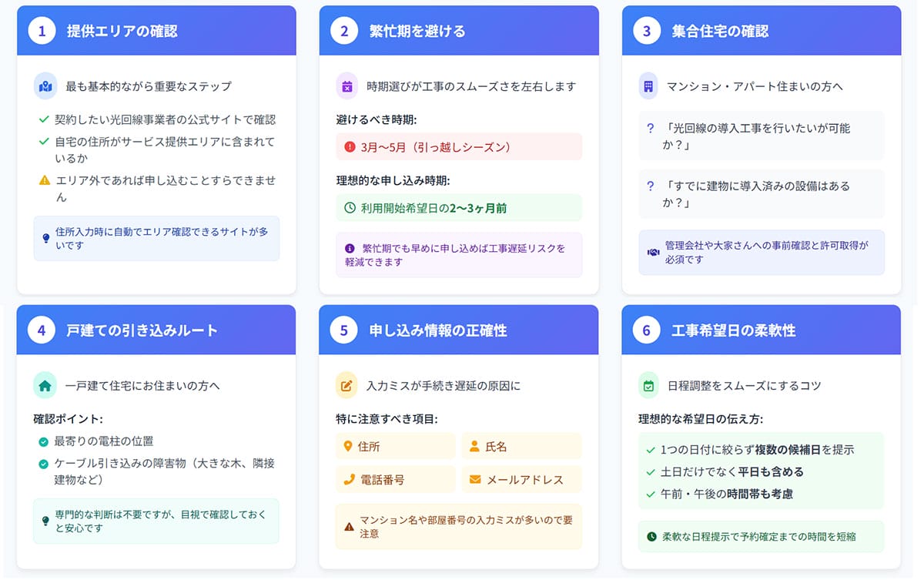Click the checkmark beside 午前・午後の時間帯も考慮
Image resolution: width=924 pixels, height=580 pixels.
pyautogui.click(x=651, y=495)
